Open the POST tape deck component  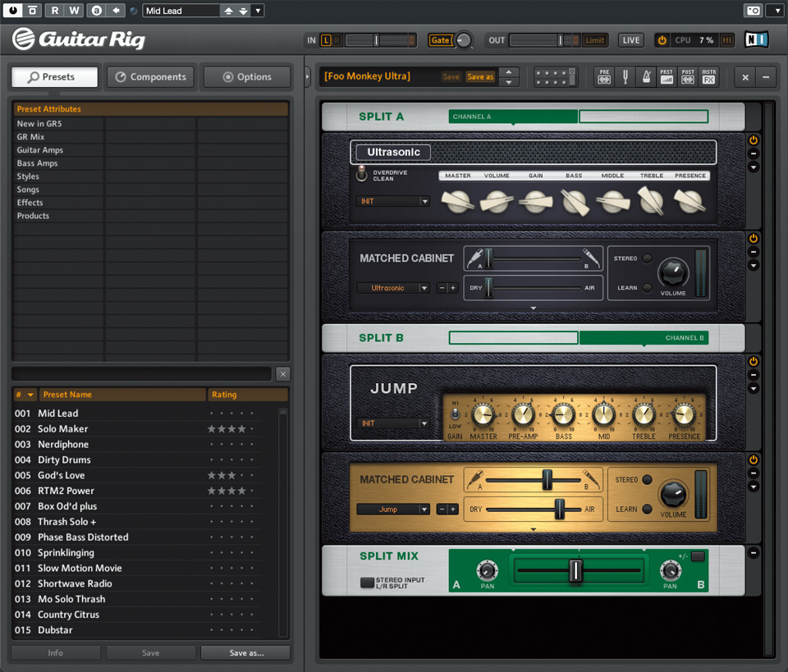click(688, 77)
